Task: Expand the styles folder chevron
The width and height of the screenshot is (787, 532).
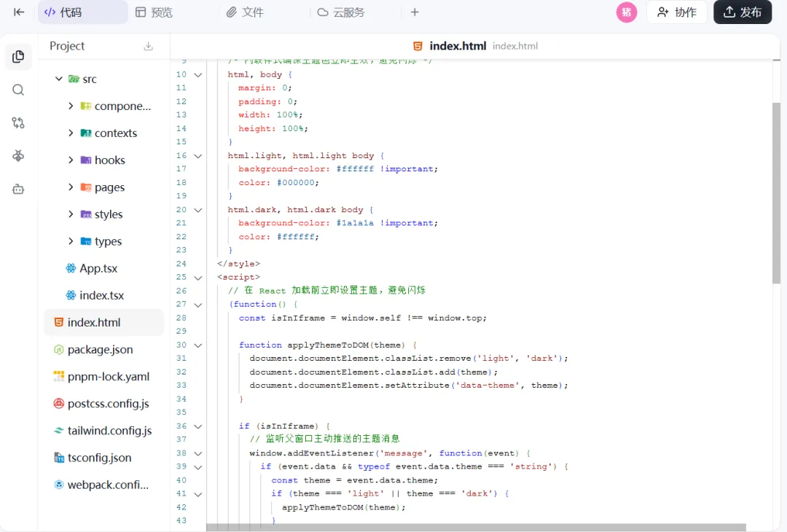Action: coord(71,214)
